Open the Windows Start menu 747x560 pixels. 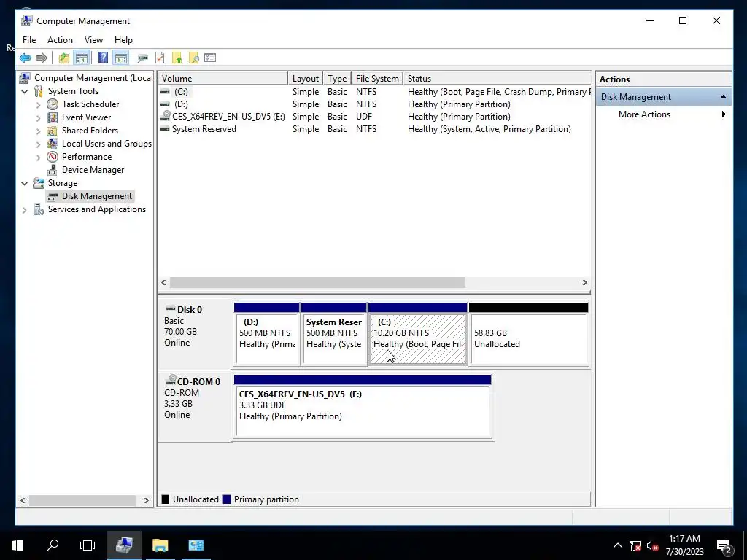(x=18, y=545)
